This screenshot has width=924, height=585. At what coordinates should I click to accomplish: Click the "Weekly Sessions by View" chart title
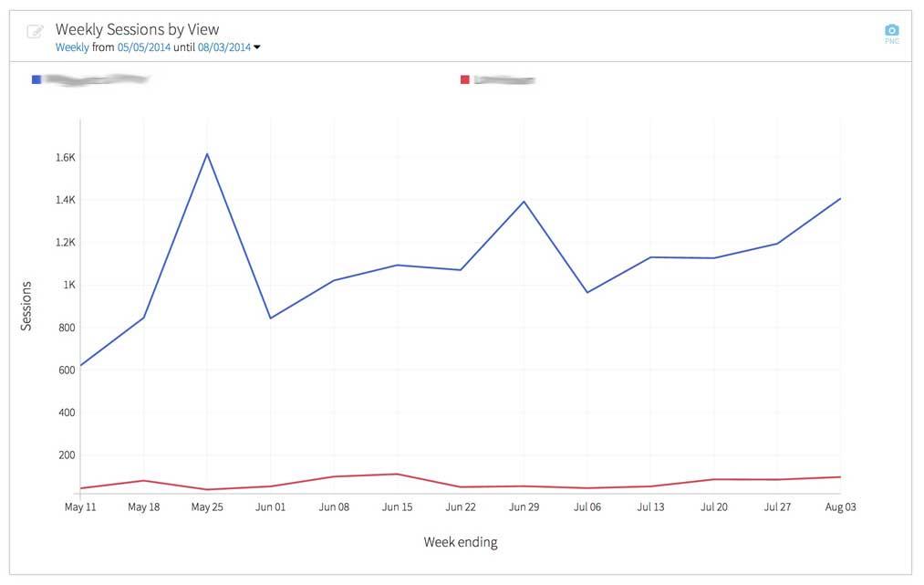(x=137, y=30)
